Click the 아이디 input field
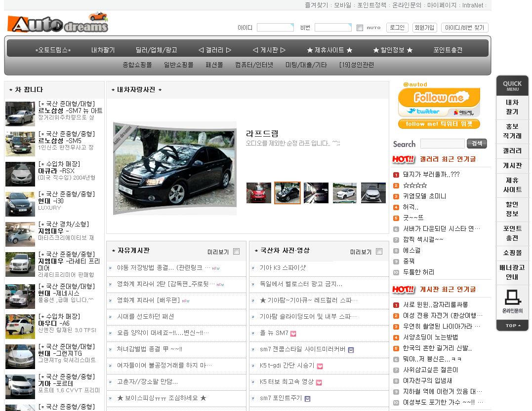Image resolution: width=532 pixels, height=411 pixels. point(275,28)
